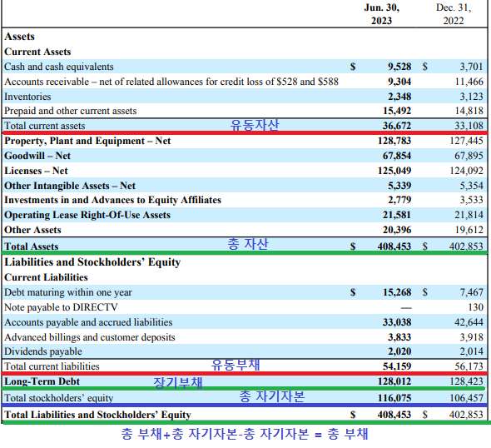
Task: Click the 'Total stockholders' equity' label
Action: 58,398
